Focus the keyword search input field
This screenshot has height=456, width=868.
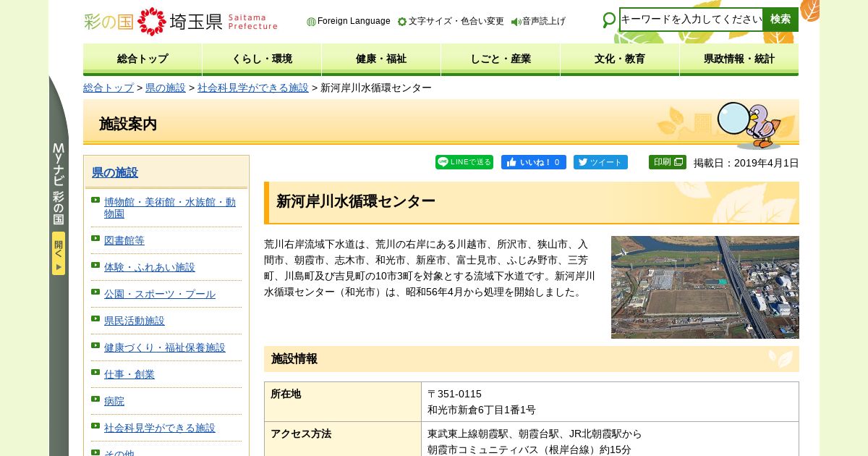692,20
